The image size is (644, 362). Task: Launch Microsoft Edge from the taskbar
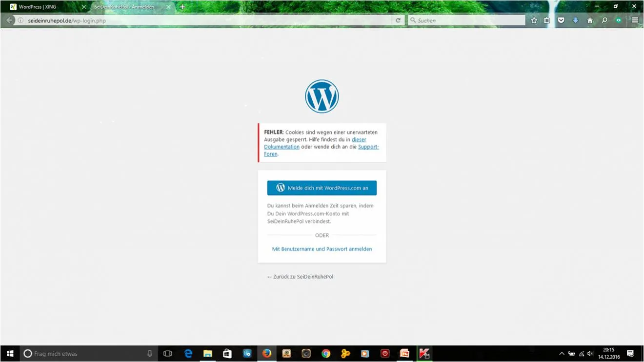tap(188, 354)
